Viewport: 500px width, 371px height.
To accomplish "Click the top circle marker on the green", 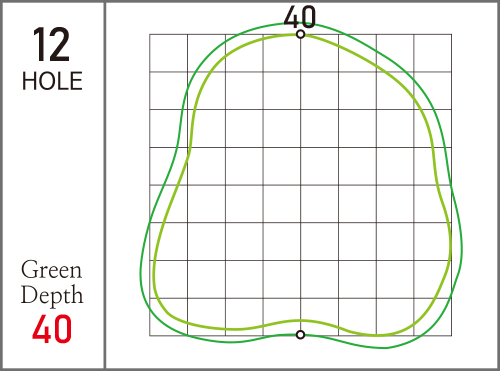I will pos(301,34).
